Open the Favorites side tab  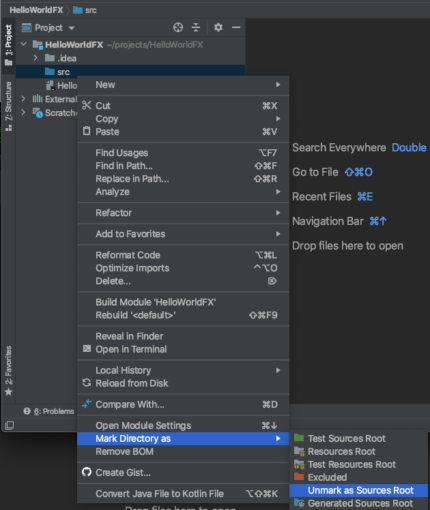click(8, 371)
